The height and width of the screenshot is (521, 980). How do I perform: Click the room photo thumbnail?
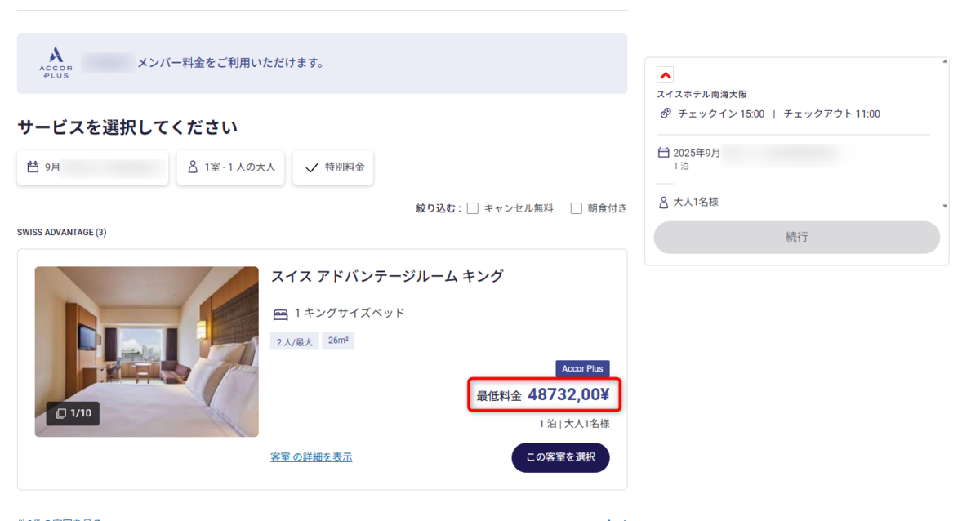point(147,343)
